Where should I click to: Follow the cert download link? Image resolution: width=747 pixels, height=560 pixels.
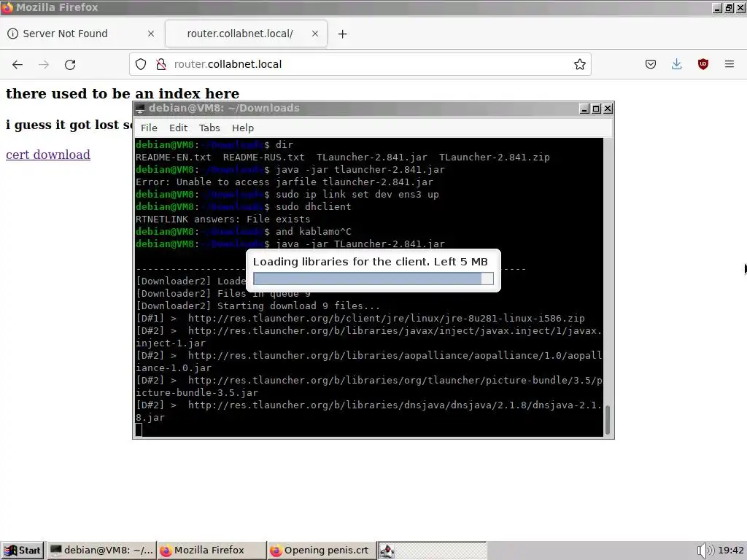pos(48,155)
